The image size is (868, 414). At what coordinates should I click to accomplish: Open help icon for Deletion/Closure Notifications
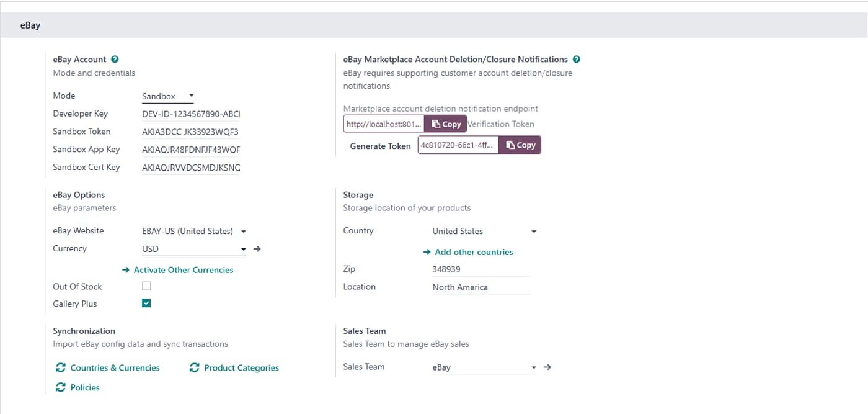(577, 60)
